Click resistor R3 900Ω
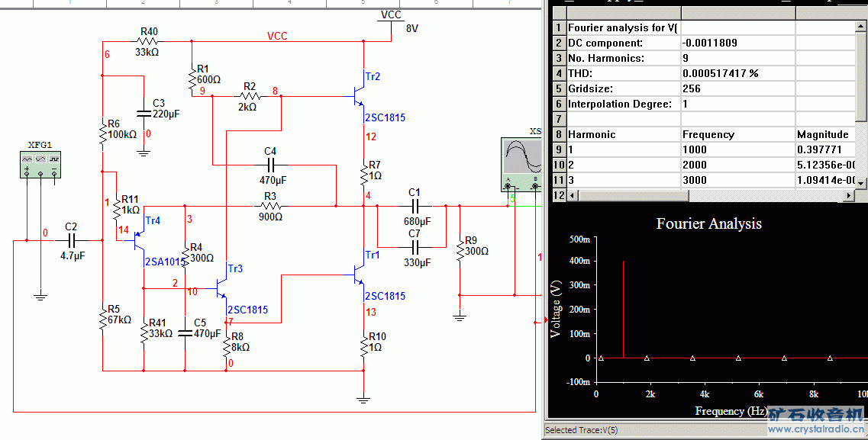Screen dimensions: 868x440 point(270,207)
